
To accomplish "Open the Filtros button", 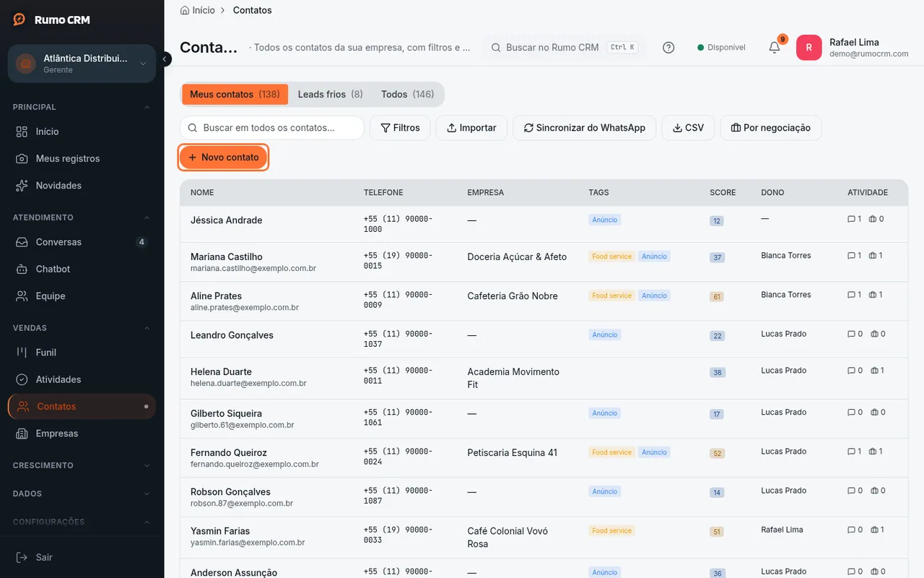I will coord(400,128).
